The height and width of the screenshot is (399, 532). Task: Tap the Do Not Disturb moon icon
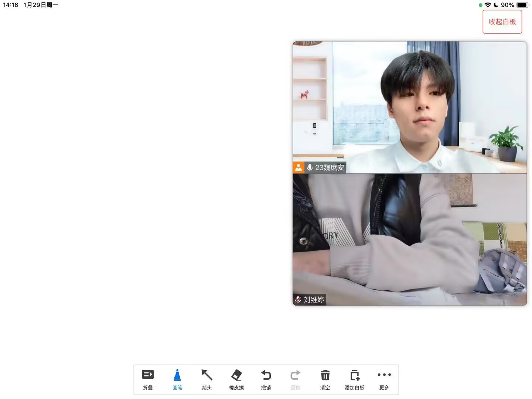[496, 5]
